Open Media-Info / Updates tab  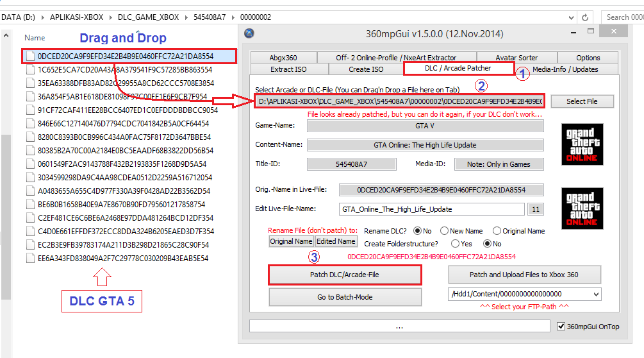tap(566, 69)
